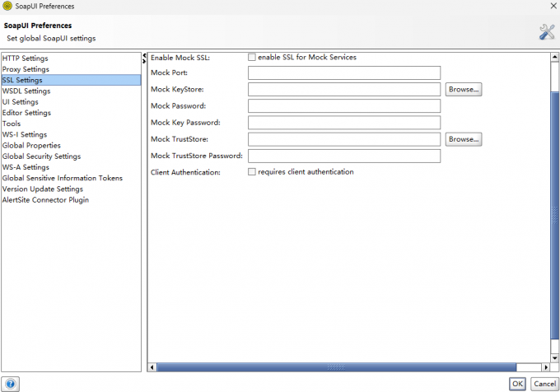Select Global Properties entry
560x392 pixels.
[x=71, y=145]
